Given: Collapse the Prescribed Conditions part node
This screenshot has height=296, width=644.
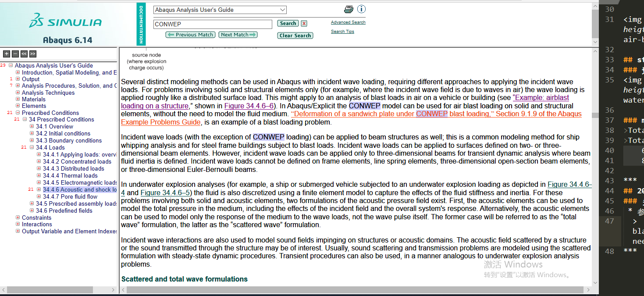Looking at the screenshot, I should click(x=18, y=113).
